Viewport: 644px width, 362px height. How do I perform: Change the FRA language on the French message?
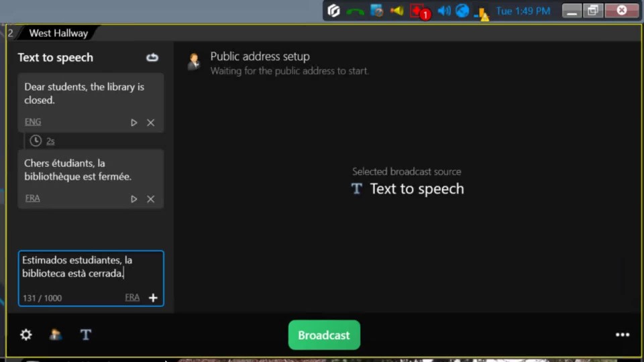coord(32,198)
